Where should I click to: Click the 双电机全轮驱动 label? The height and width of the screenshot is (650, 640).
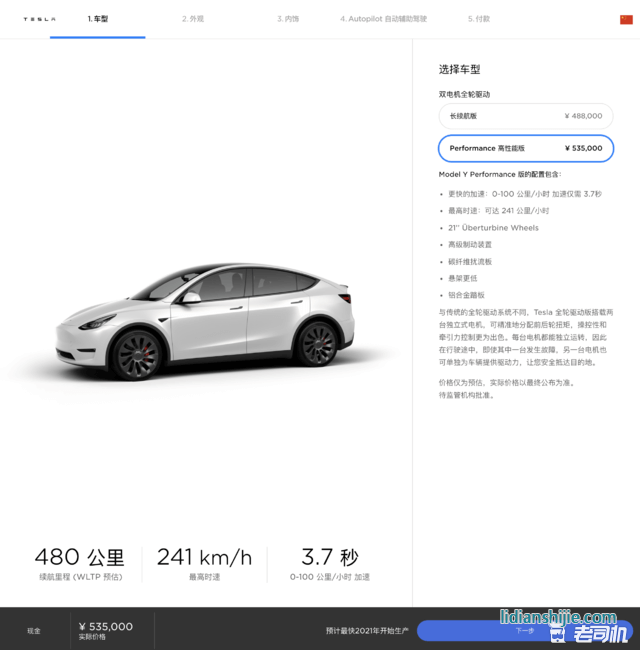(x=464, y=95)
